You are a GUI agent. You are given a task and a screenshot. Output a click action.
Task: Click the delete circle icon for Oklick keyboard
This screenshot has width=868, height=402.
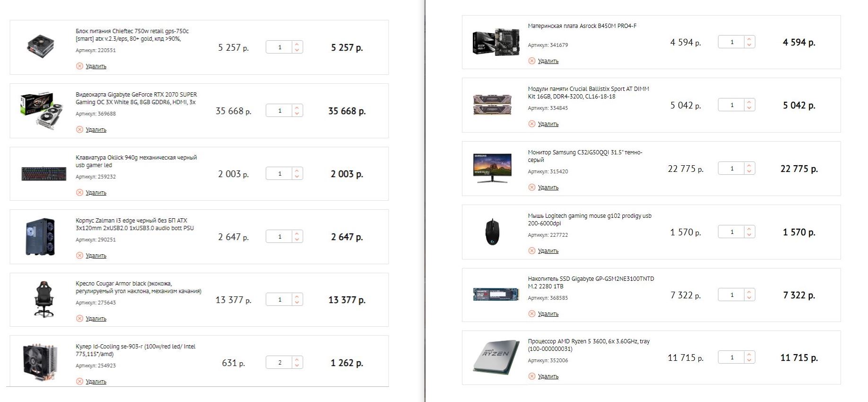pyautogui.click(x=80, y=193)
